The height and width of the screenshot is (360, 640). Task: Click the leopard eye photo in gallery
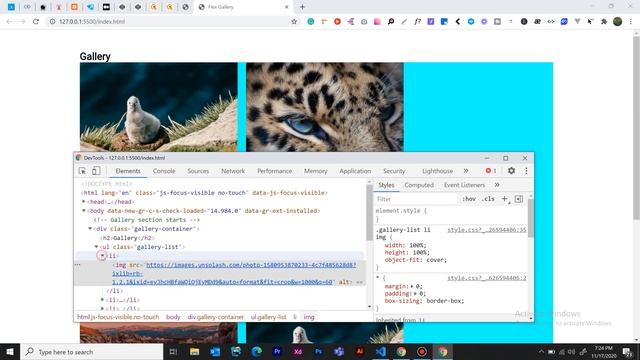coord(324,107)
